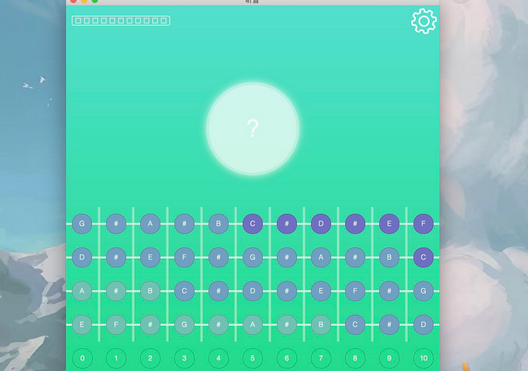Select D sharp at fret 6, A string

point(287,291)
